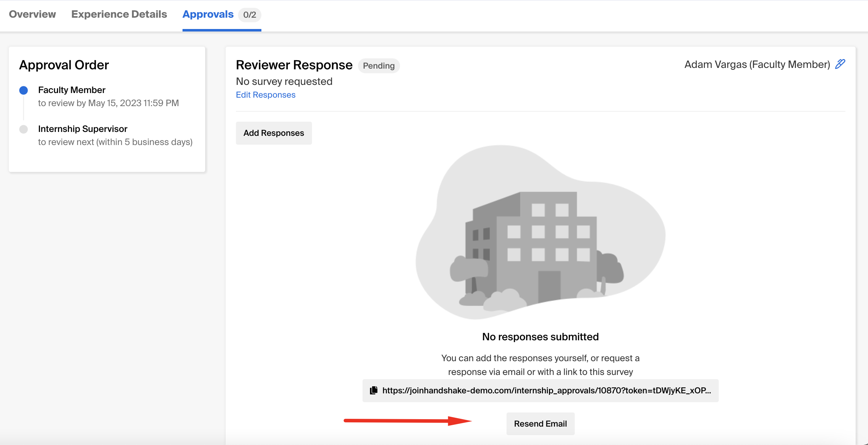Click the Resend Email button
868x445 pixels.
[540, 424]
